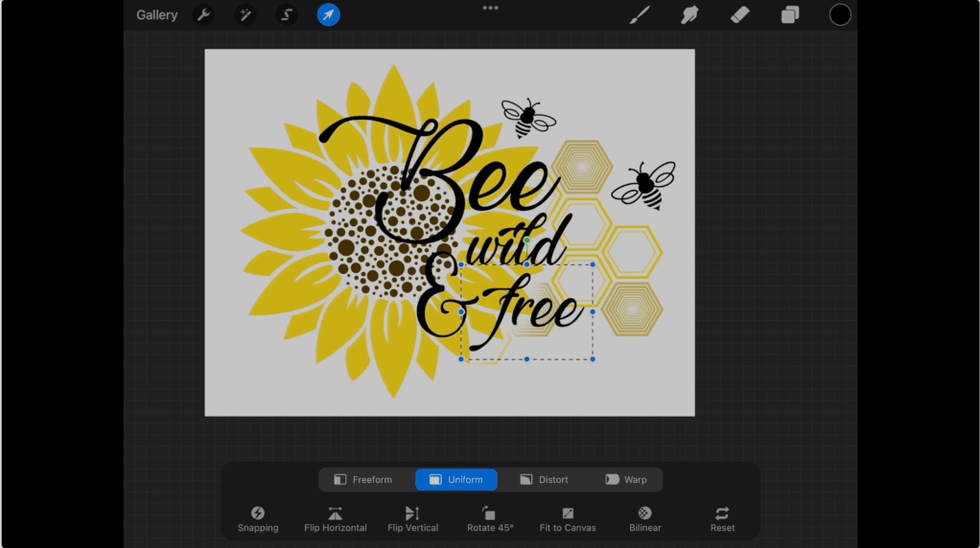
Task: Click the green rotation handle
Action: click(526, 240)
